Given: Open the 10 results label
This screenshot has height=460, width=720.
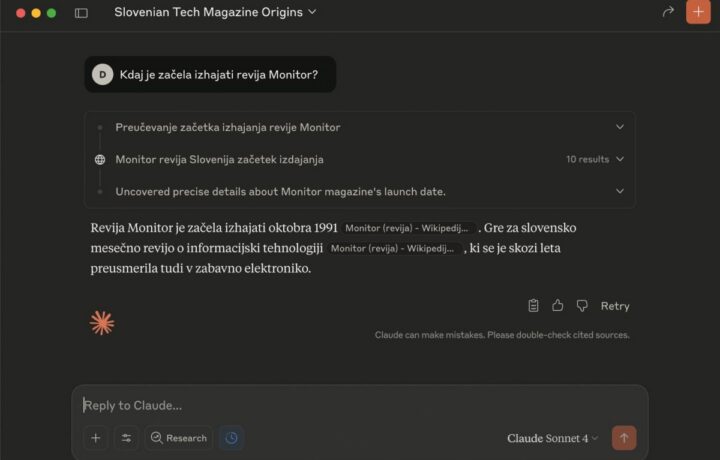Looking at the screenshot, I should click(x=587, y=159).
